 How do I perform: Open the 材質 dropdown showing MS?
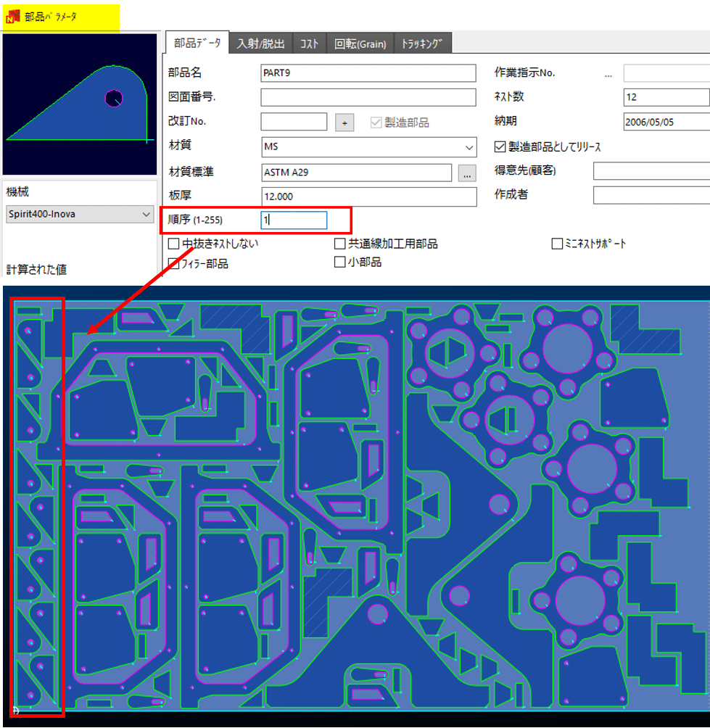369,147
